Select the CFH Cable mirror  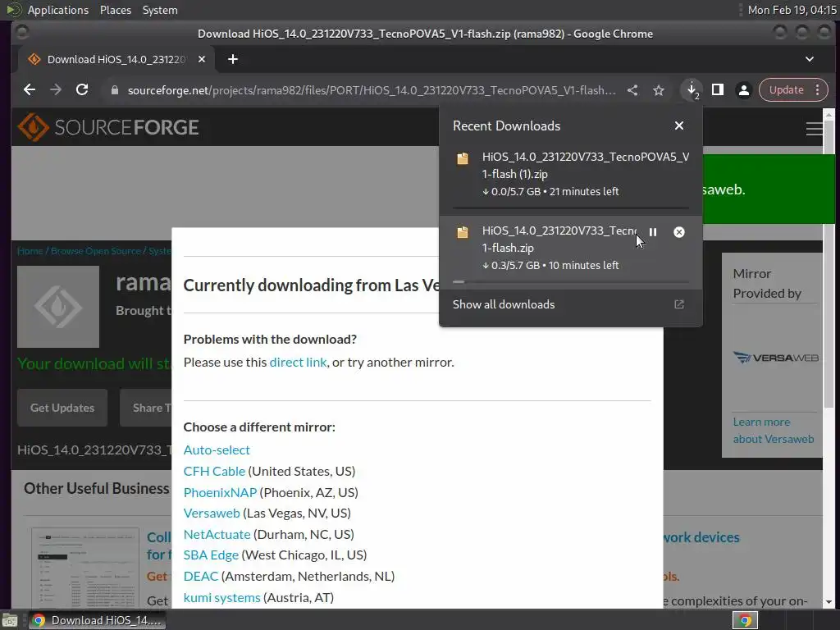[214, 471]
